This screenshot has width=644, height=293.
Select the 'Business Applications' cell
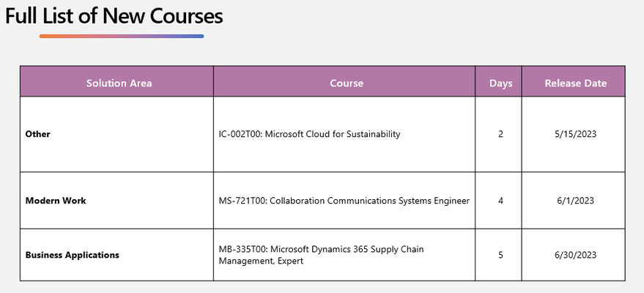73,255
